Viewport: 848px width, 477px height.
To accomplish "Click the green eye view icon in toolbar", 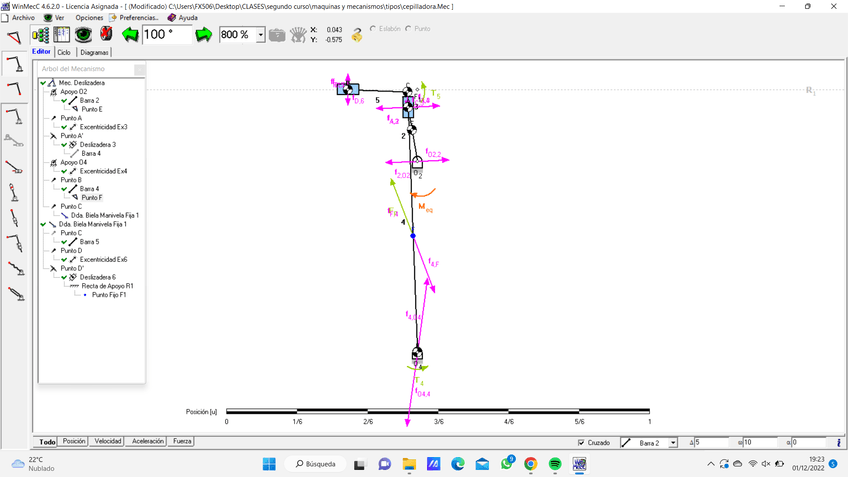I will 84,35.
